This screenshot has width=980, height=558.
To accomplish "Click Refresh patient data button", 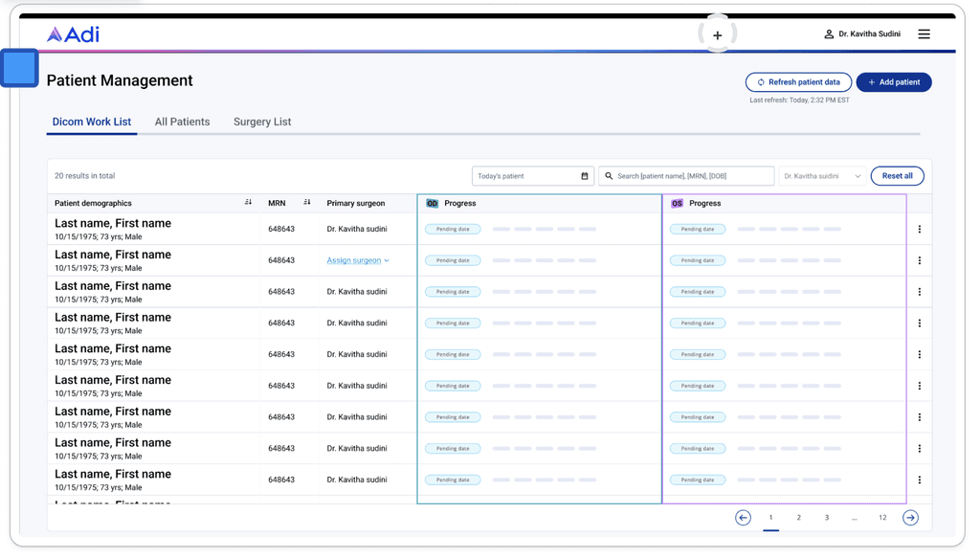I will (x=799, y=82).
